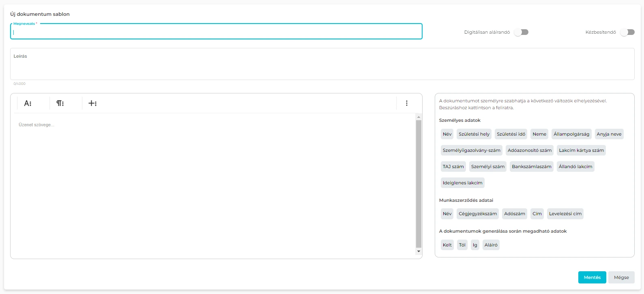This screenshot has width=644, height=294.
Task: Click the scrollbar up arrow in editor
Action: 419,117
